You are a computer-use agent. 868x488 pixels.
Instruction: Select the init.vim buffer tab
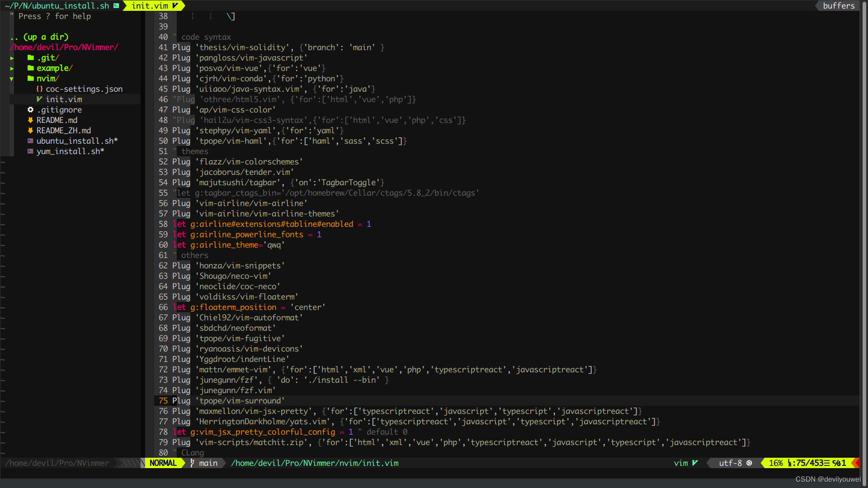154,6
